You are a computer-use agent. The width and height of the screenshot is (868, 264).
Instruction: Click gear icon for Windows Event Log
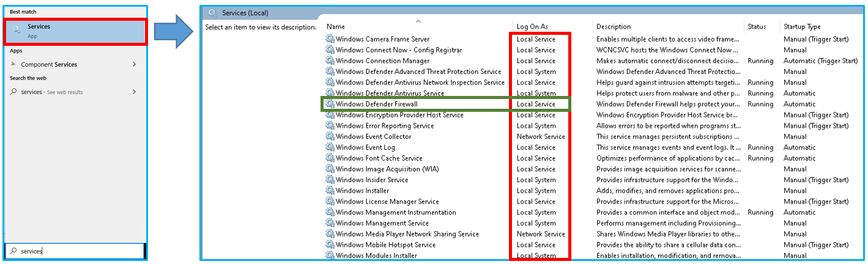[x=330, y=147]
